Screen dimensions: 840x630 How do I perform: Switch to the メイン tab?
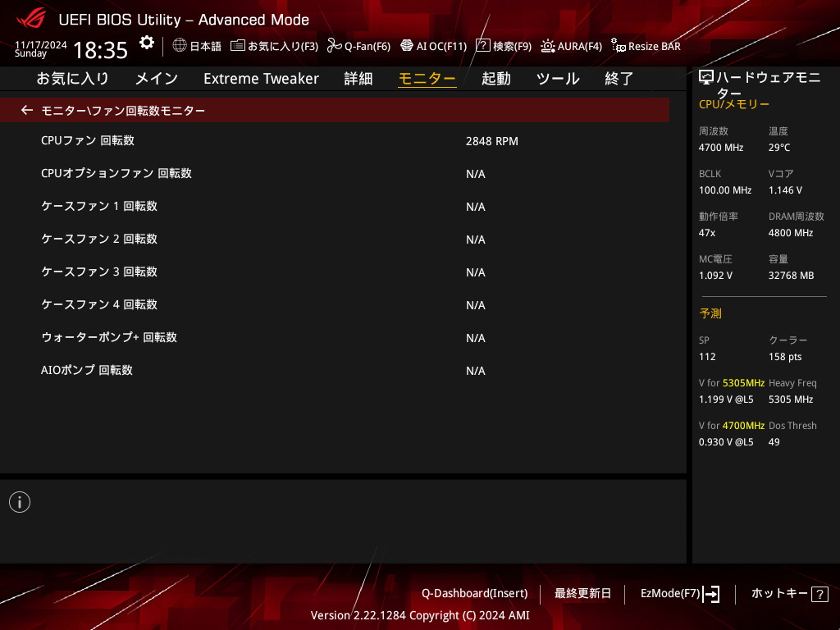(157, 78)
